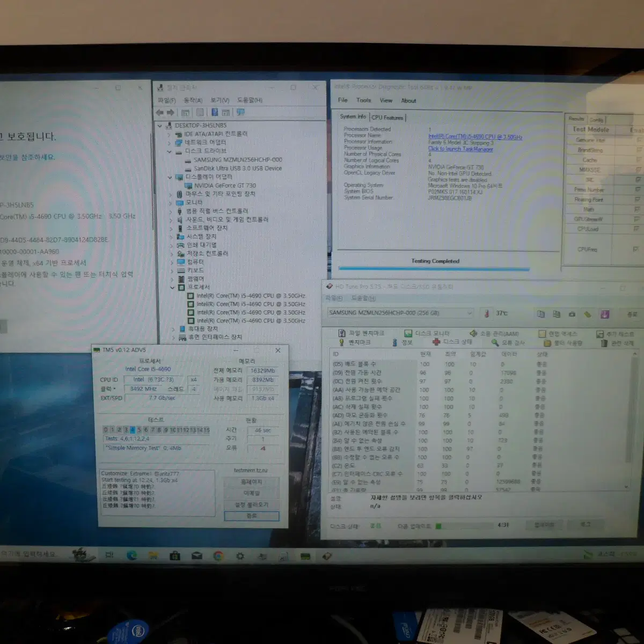
Task: Click the scan hardware monitor icon in Device Manager toolbar
Action: (240, 113)
